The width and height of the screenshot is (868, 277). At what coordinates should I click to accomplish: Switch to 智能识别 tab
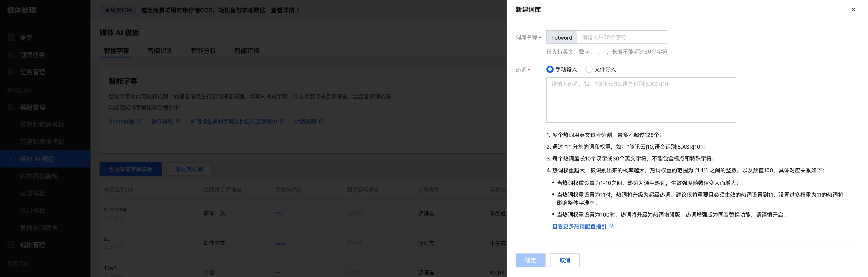click(x=160, y=50)
